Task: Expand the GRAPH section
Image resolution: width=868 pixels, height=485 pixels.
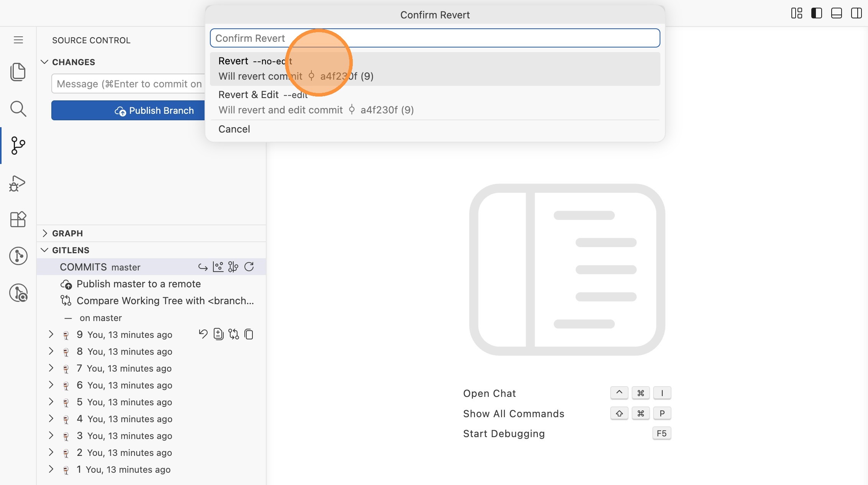Action: click(x=67, y=233)
